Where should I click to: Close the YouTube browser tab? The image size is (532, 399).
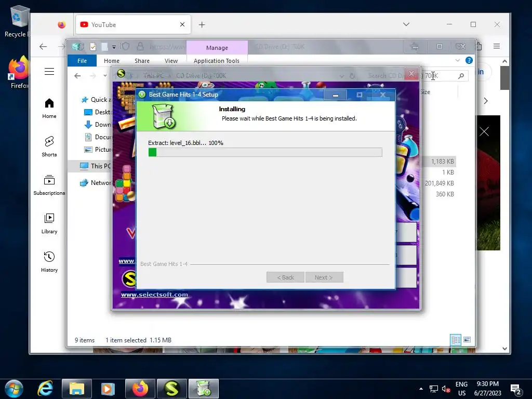pyautogui.click(x=182, y=24)
